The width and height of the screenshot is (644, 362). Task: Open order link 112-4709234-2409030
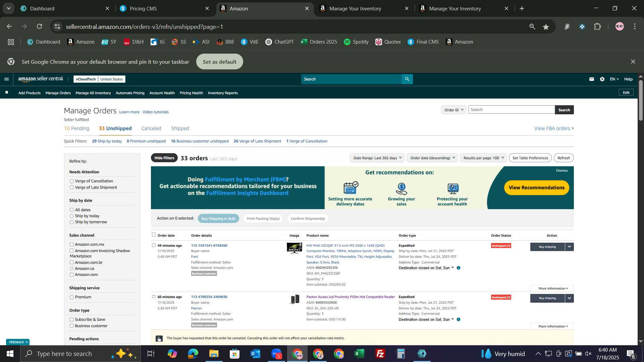[209, 297]
